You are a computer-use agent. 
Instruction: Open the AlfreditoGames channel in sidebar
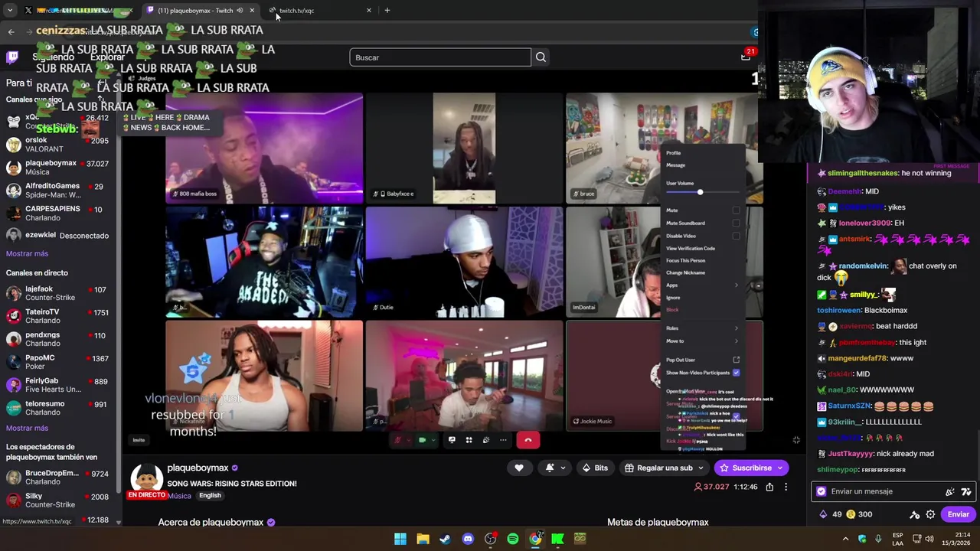(x=56, y=191)
